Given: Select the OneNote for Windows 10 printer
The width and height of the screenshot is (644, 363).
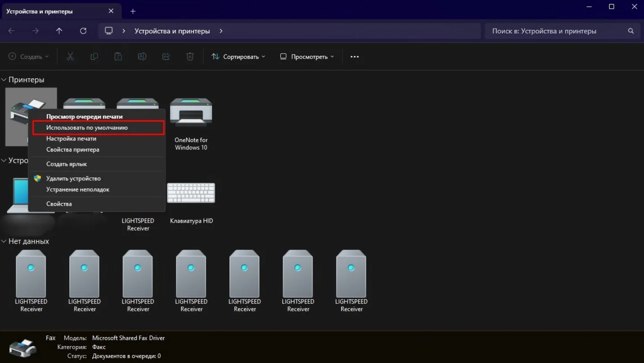Looking at the screenshot, I should point(191,124).
